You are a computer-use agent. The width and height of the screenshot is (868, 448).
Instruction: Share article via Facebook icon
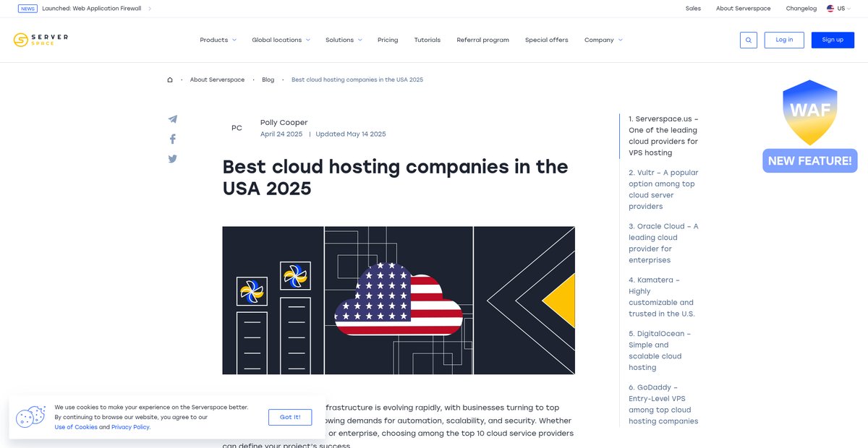click(172, 139)
